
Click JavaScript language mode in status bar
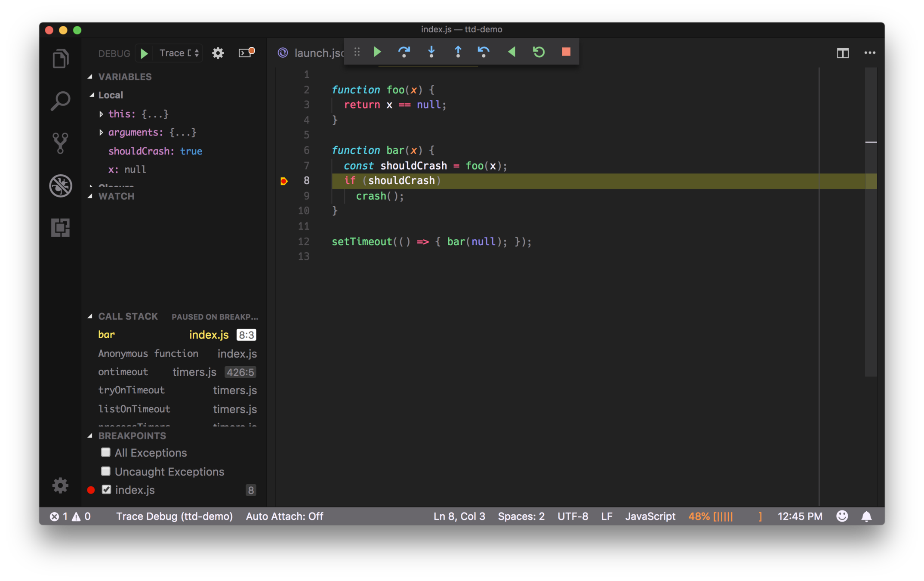pyautogui.click(x=650, y=516)
